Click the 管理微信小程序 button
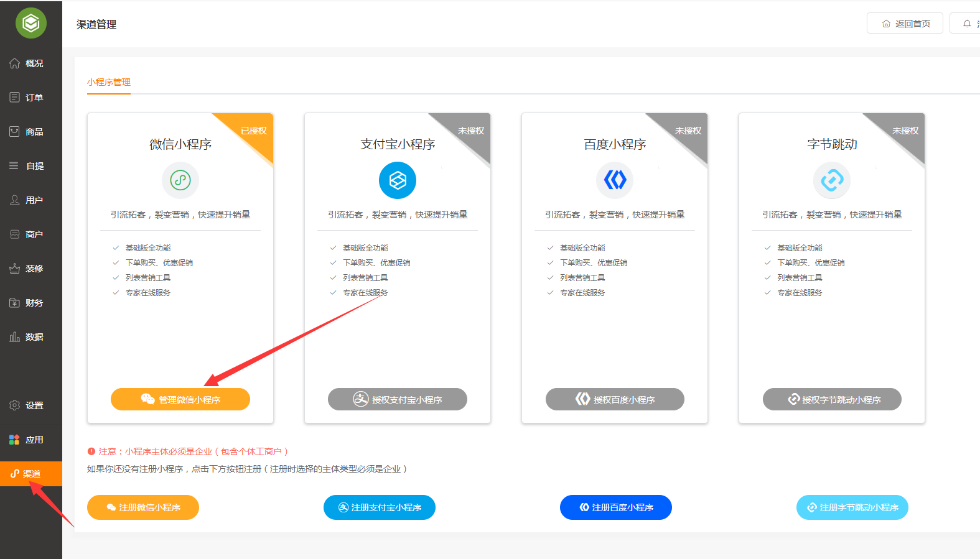The height and width of the screenshot is (559, 980). [x=180, y=399]
